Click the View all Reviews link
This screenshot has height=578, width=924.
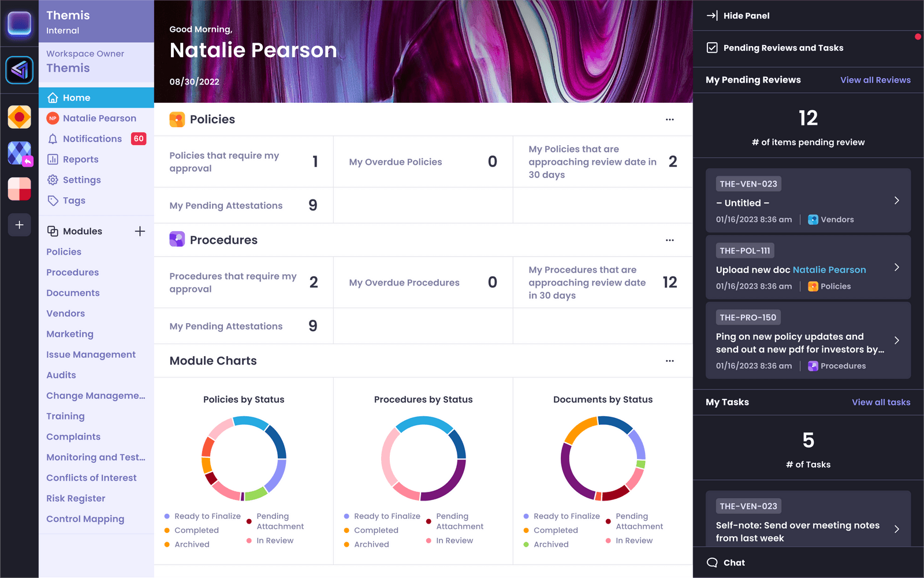point(875,80)
